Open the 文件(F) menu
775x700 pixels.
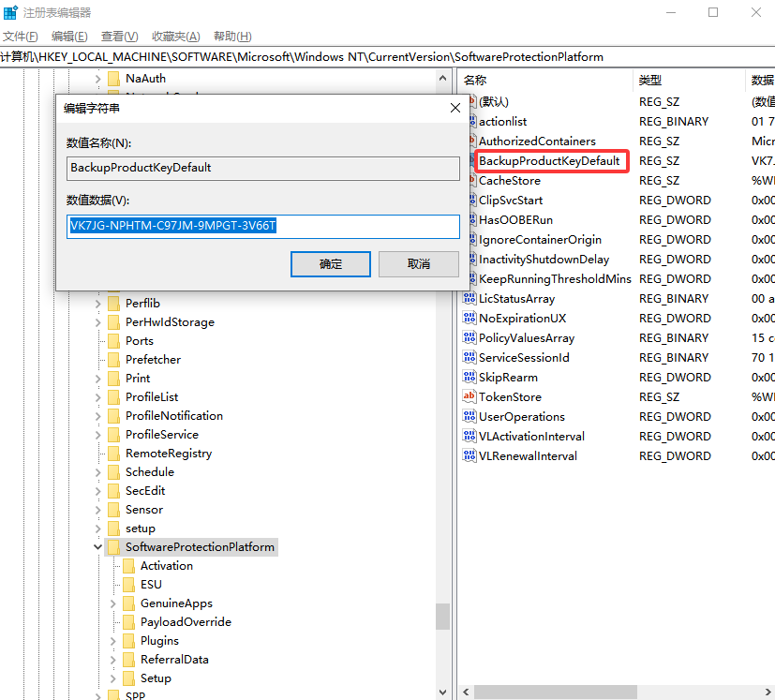click(21, 37)
